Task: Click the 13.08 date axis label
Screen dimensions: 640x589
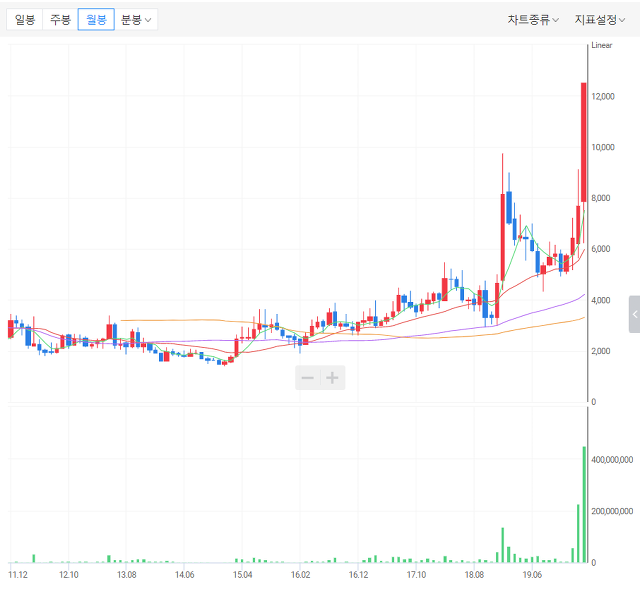Action: click(x=127, y=575)
